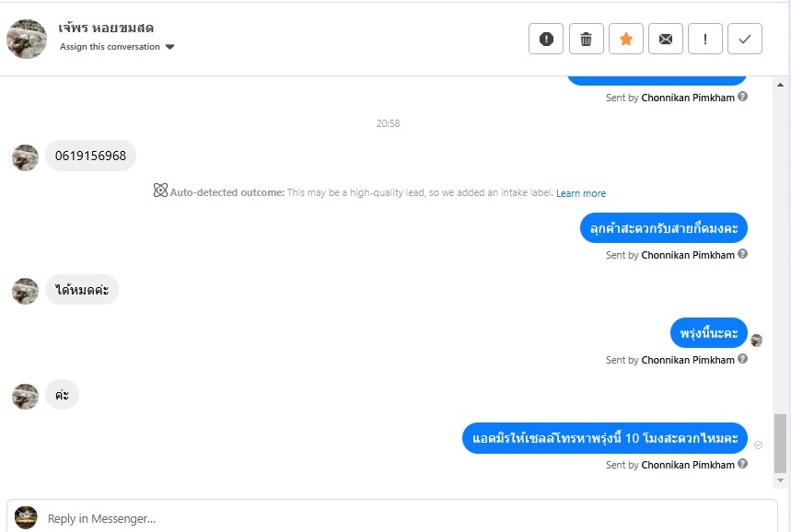Click the customer name เจ้พร หอยขมสด

point(104,28)
